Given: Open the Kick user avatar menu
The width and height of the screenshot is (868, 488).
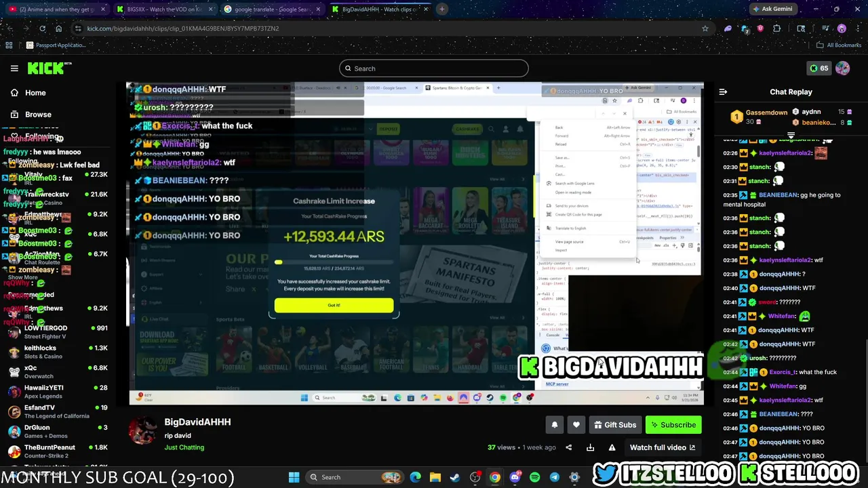Looking at the screenshot, I should pos(842,68).
